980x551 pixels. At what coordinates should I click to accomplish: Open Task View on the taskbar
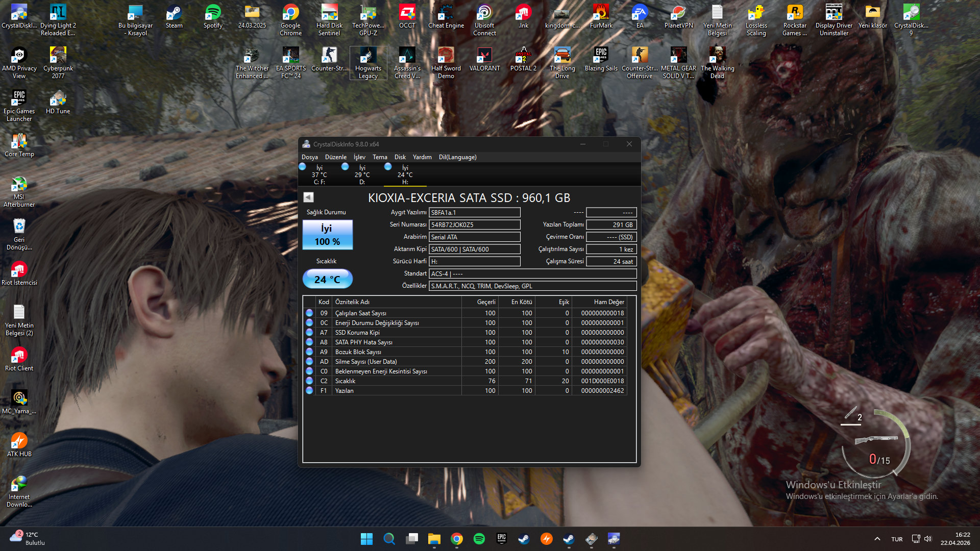(411, 539)
